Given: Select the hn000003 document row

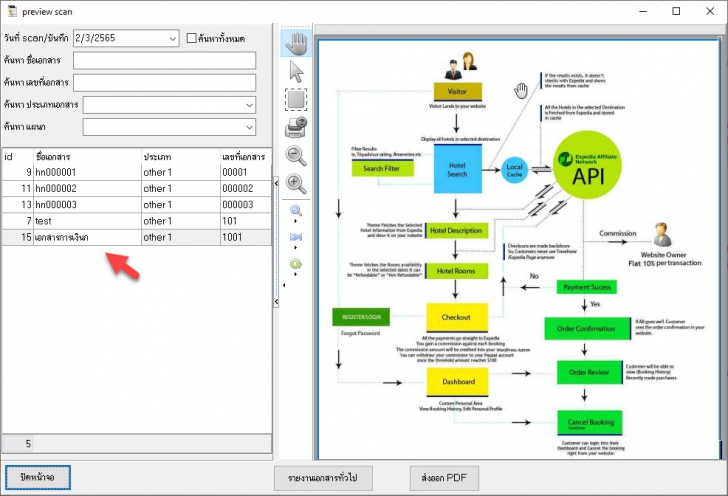Looking at the screenshot, I should pyautogui.click(x=136, y=205).
